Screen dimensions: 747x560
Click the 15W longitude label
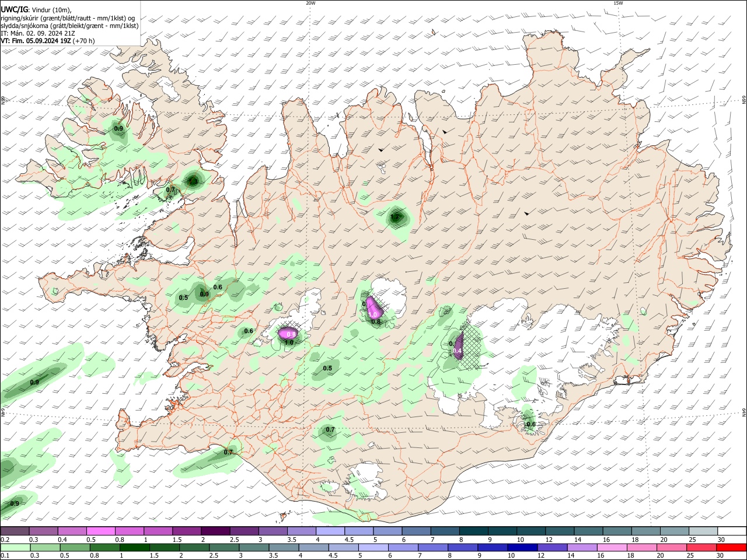coord(618,3)
